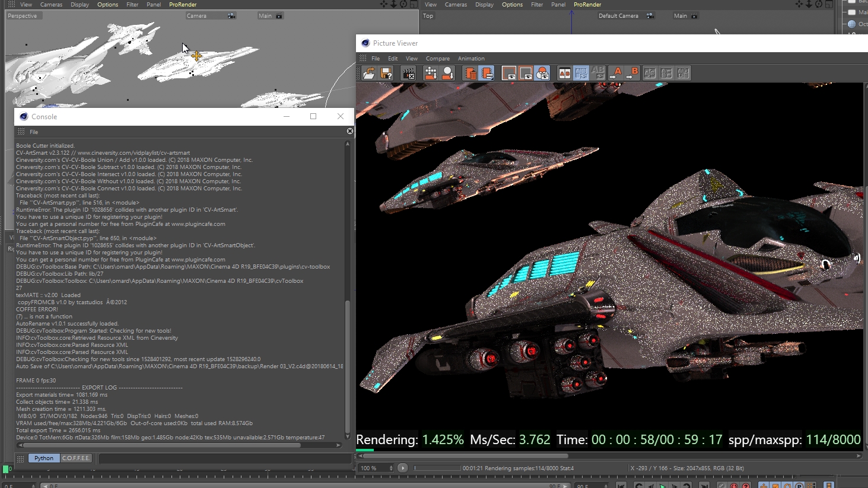Screen dimensions: 868x488
Task: Click the Picture Viewer menu bar grip icon
Action: (363, 58)
